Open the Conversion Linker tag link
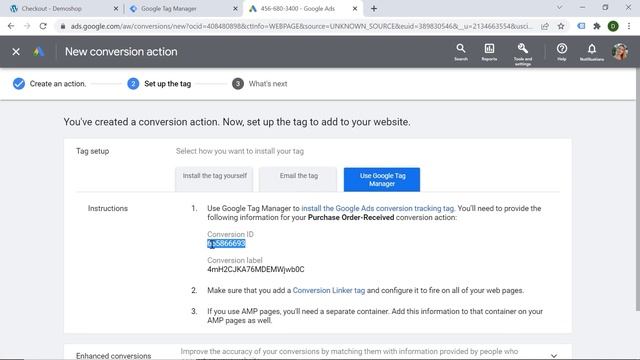640x360 pixels. tap(329, 290)
